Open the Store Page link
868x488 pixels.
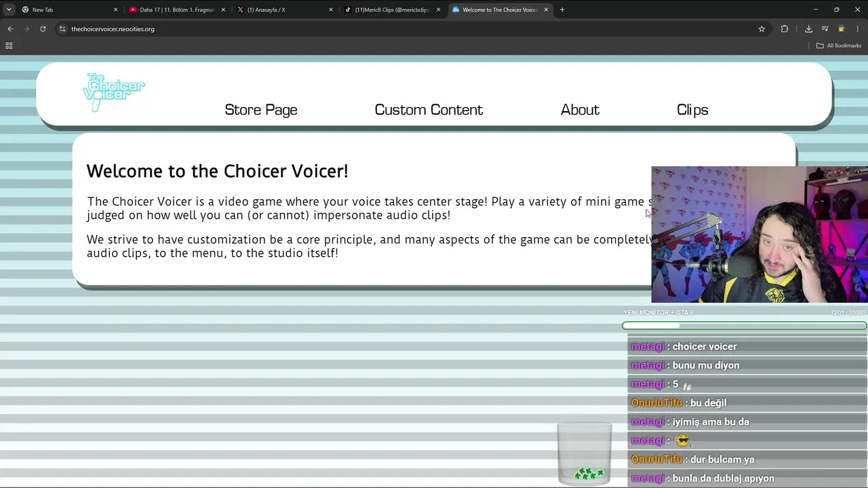coord(261,110)
